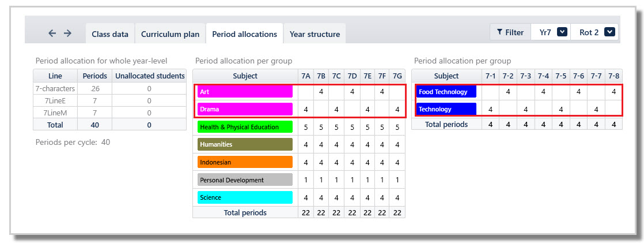Select the Personal Development subject label

(x=245, y=180)
